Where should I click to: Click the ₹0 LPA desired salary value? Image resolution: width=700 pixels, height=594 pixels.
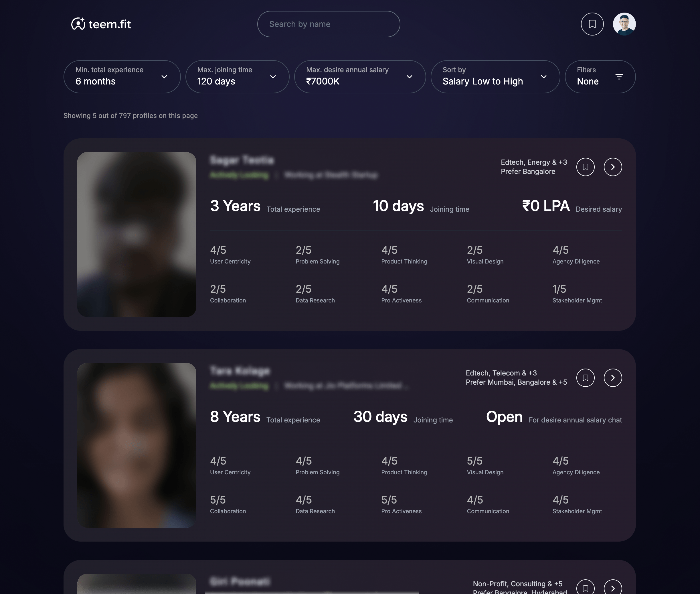pos(545,206)
